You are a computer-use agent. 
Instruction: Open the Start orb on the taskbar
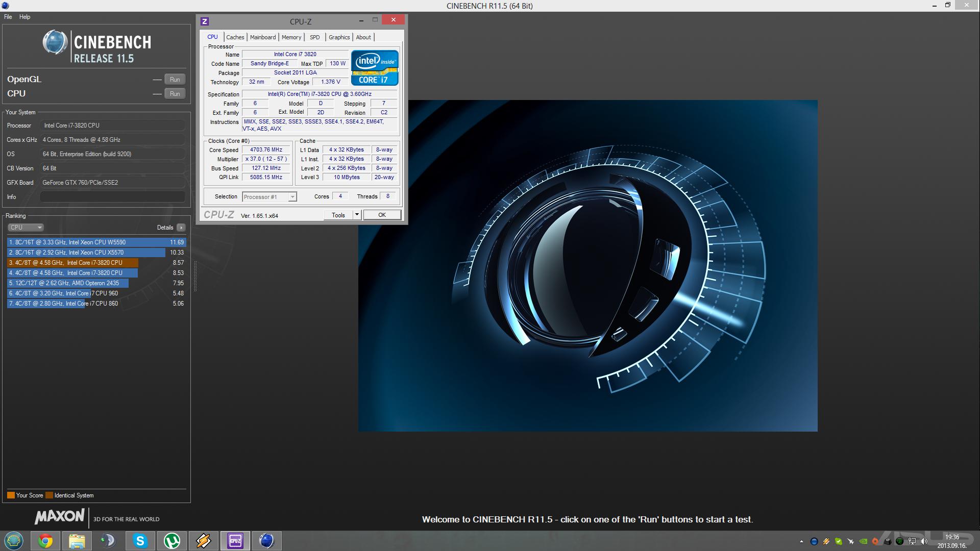point(14,541)
